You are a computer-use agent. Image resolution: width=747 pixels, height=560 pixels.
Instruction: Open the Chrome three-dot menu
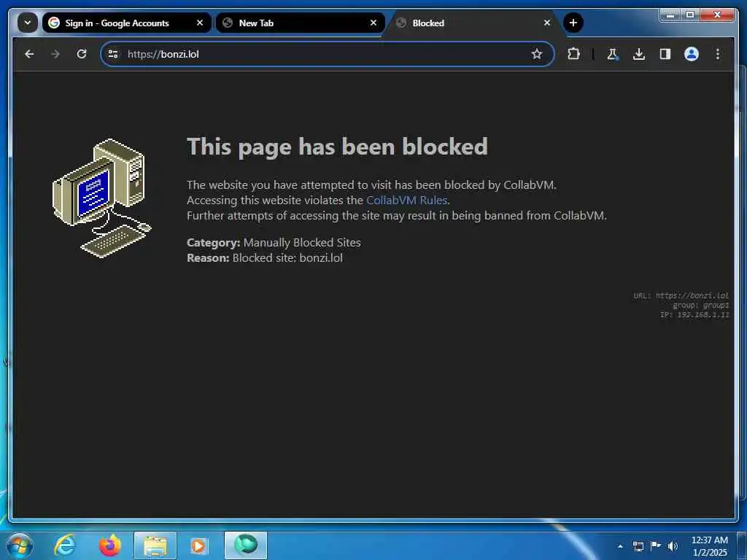pos(718,54)
